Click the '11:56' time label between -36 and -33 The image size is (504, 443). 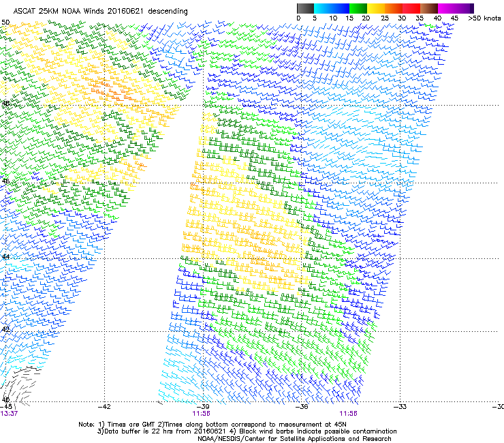[x=348, y=414]
